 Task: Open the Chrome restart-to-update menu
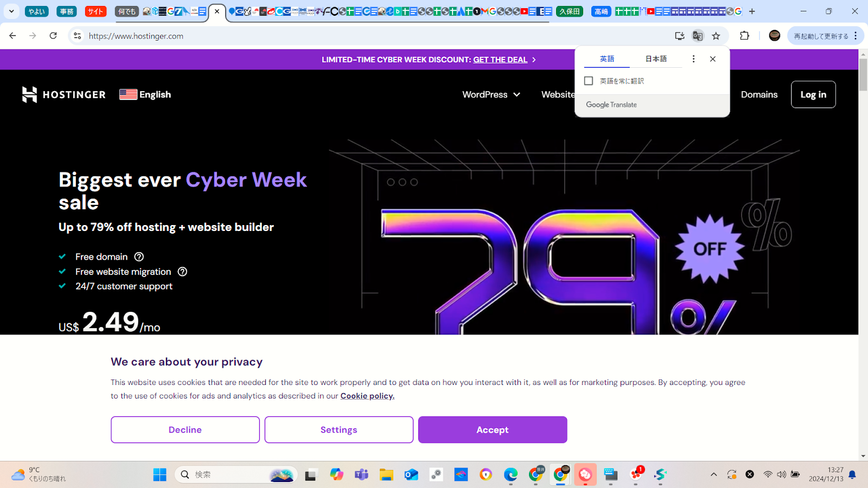825,36
